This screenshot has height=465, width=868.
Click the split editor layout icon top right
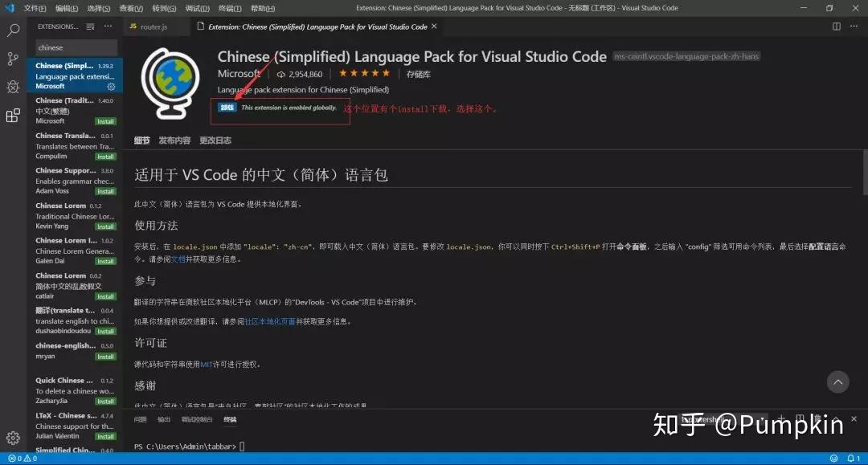pyautogui.click(x=837, y=26)
